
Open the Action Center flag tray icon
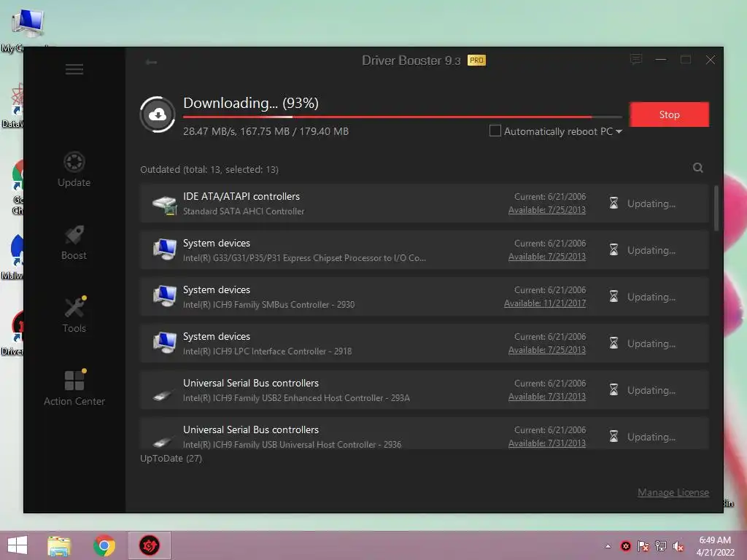(643, 546)
